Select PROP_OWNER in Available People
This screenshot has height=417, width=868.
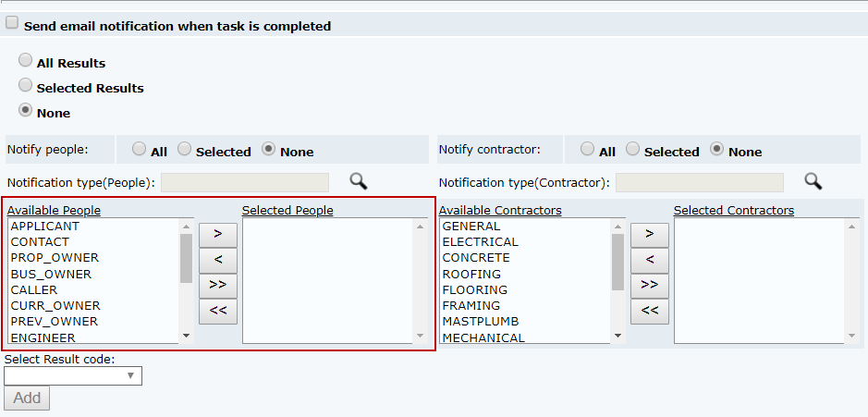(x=55, y=258)
